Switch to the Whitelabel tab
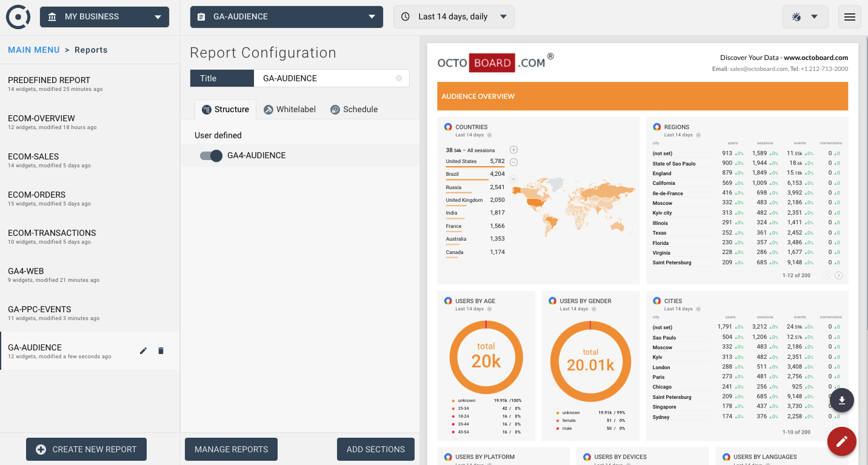868x465 pixels. coord(290,109)
